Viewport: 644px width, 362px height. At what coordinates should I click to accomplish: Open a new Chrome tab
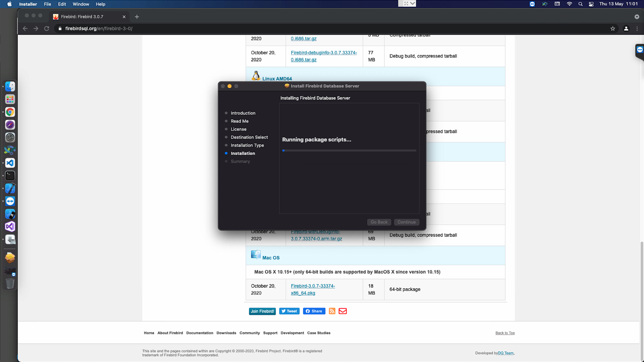tap(137, 17)
